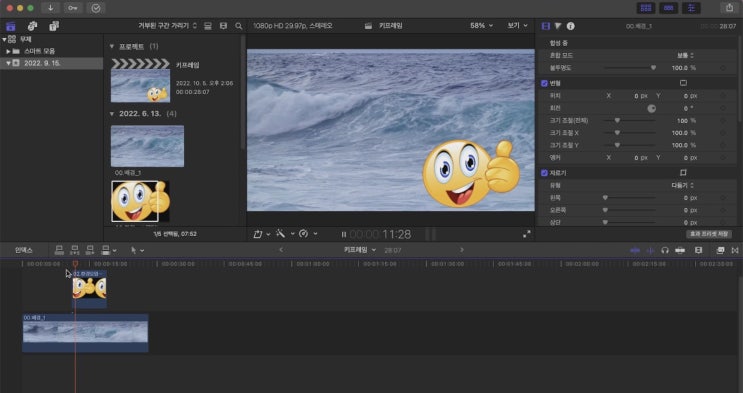The height and width of the screenshot is (393, 743).
Task: Toggle the 자르기 crop checkbox
Action: tap(544, 173)
